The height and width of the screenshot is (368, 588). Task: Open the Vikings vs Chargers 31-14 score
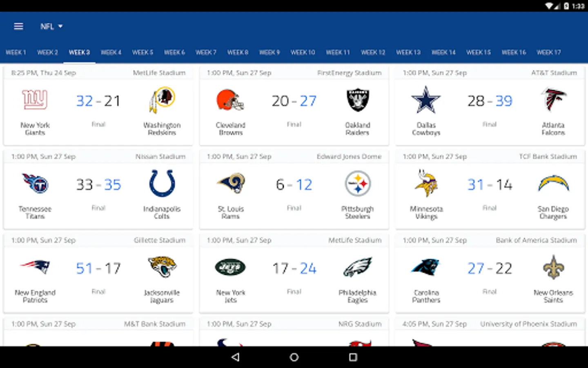tap(490, 184)
